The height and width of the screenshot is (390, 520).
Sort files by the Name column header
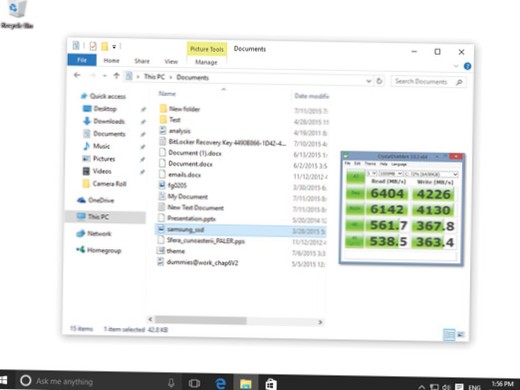point(167,94)
